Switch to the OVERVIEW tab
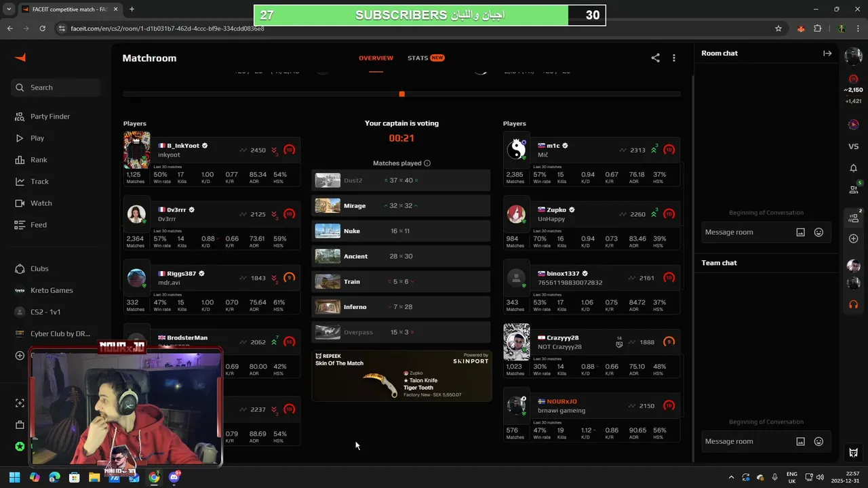 coord(376,58)
